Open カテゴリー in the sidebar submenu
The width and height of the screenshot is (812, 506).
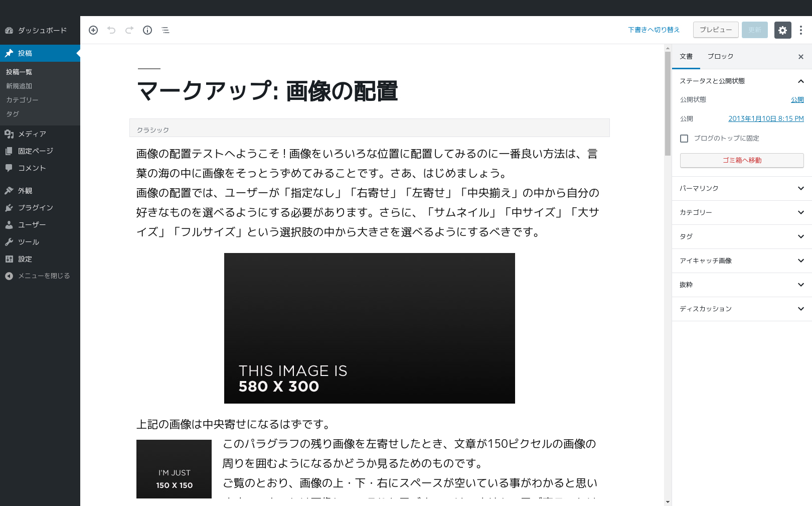pos(22,100)
